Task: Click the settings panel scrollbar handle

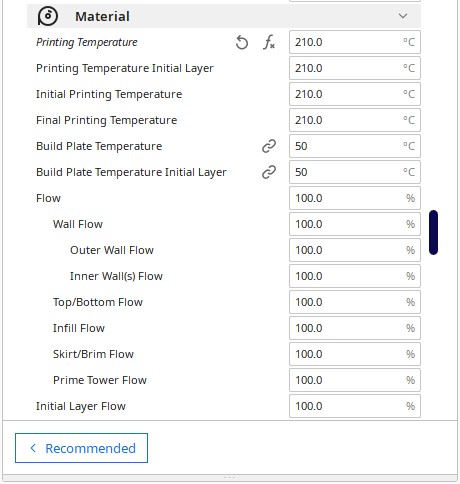Action: tap(433, 232)
